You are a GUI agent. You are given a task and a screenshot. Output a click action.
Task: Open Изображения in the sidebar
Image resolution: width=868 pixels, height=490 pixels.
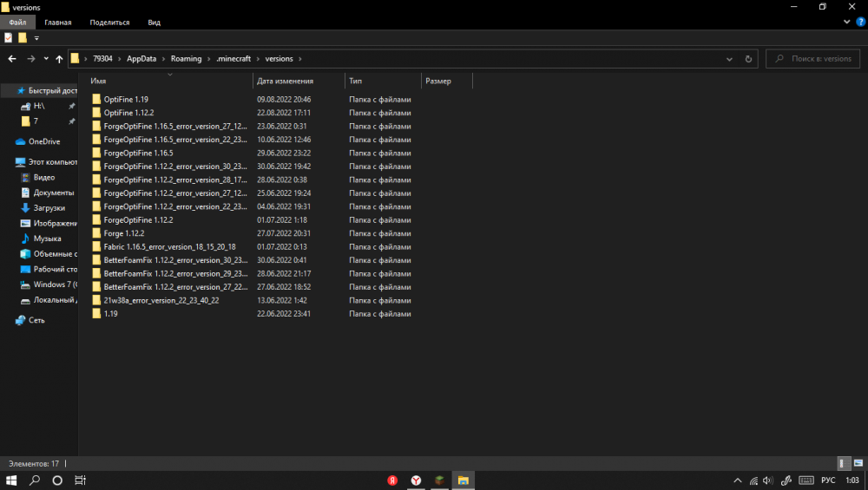click(49, 224)
